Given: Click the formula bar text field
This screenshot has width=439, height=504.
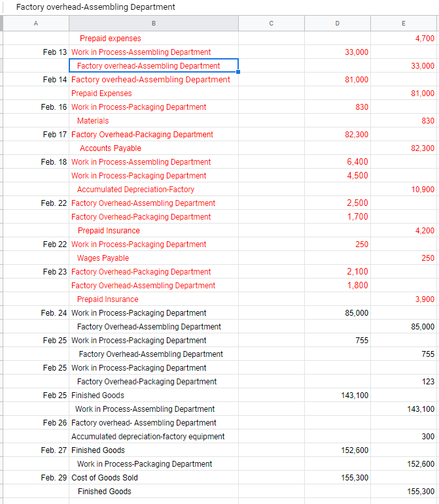Looking at the screenshot, I should pyautogui.click(x=222, y=7).
